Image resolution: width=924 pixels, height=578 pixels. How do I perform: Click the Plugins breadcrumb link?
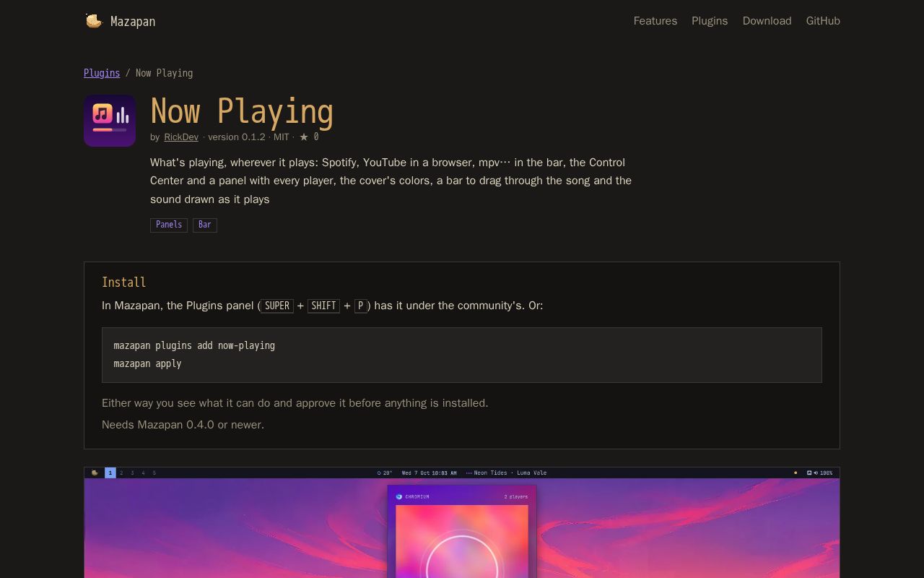(102, 73)
